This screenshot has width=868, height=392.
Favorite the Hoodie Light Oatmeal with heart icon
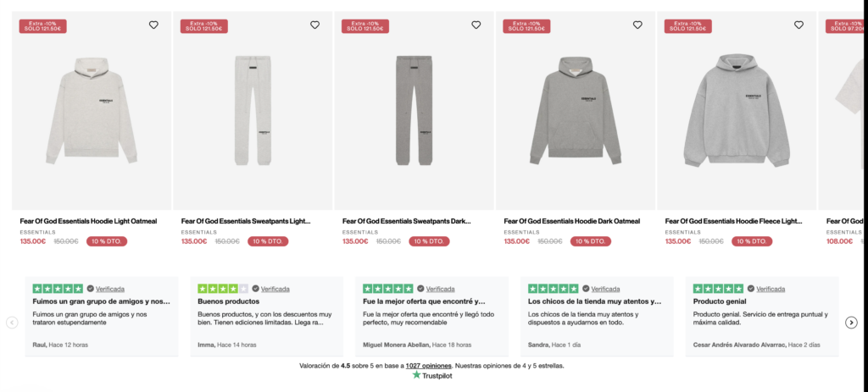point(153,25)
